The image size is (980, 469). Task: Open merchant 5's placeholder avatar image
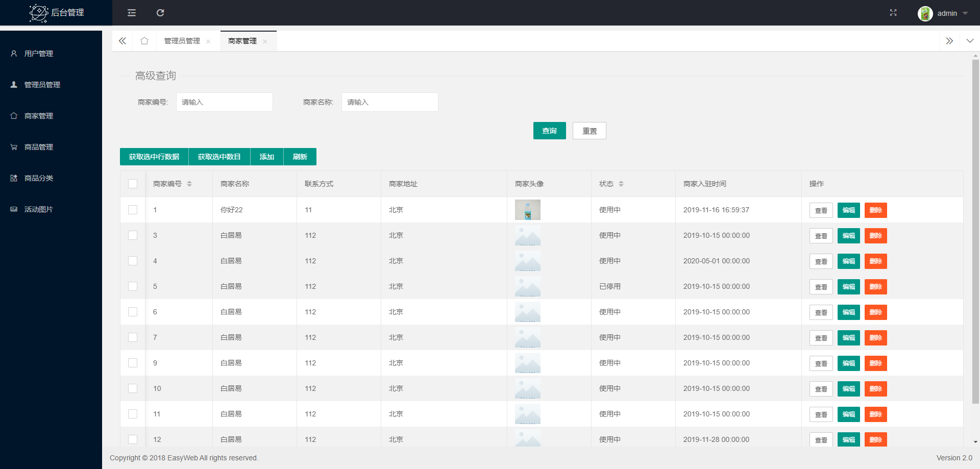[528, 286]
